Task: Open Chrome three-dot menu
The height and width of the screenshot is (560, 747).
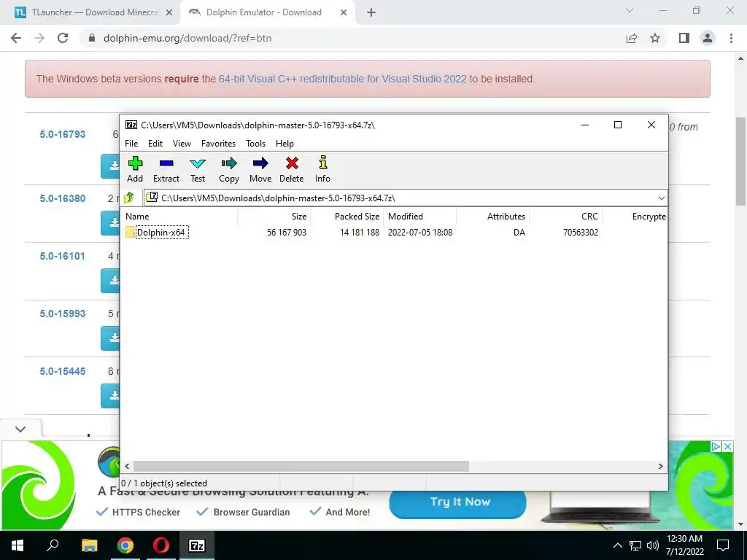Action: [x=731, y=38]
